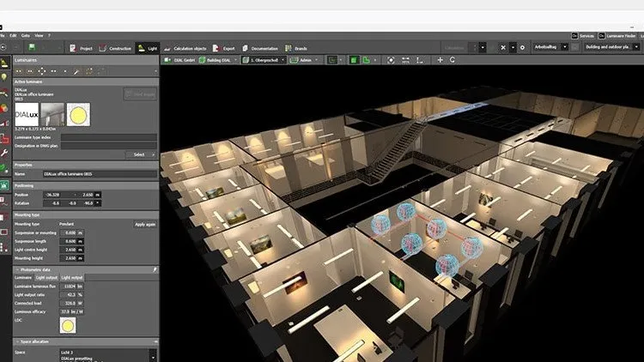Switch to the Construction tab
The width and height of the screenshot is (644, 362).
pyautogui.click(x=115, y=48)
